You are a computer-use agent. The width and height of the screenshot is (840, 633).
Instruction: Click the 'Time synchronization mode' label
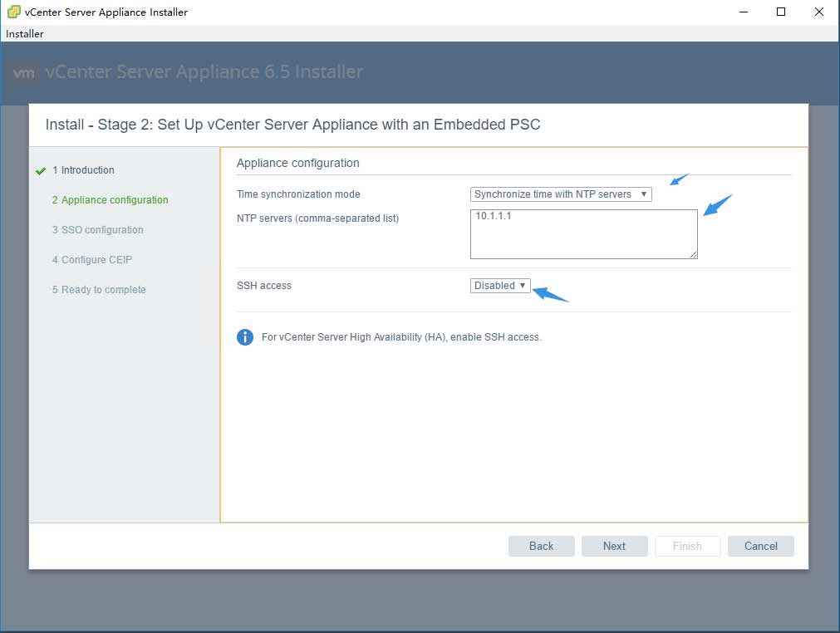(298, 194)
